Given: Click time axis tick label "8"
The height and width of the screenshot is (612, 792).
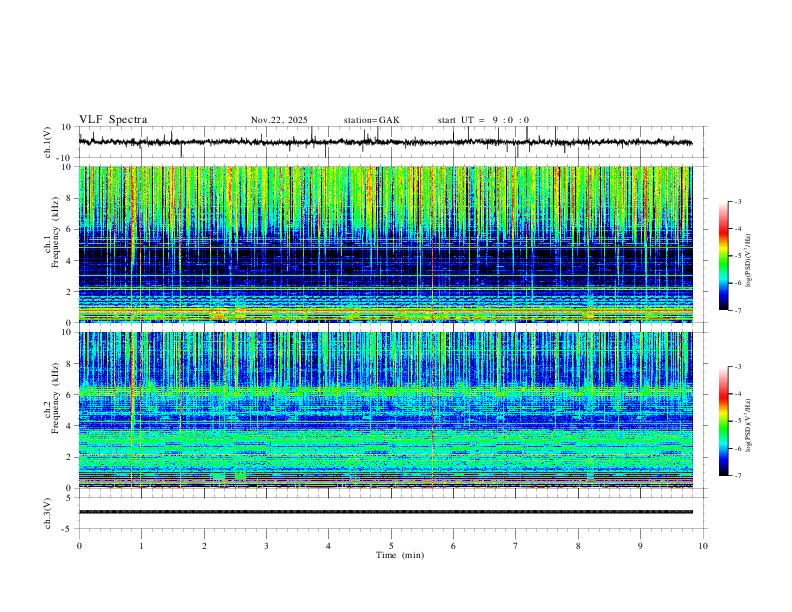Looking at the screenshot, I should coord(578,546).
